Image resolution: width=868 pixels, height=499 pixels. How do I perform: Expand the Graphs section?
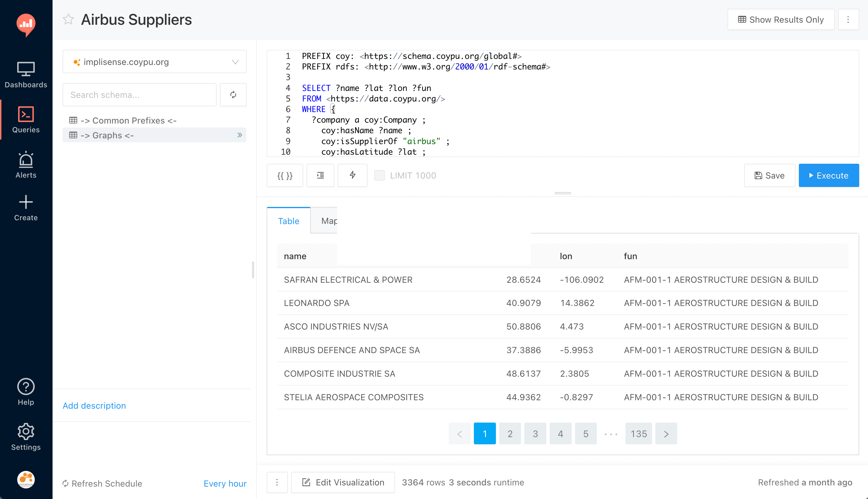(x=239, y=136)
